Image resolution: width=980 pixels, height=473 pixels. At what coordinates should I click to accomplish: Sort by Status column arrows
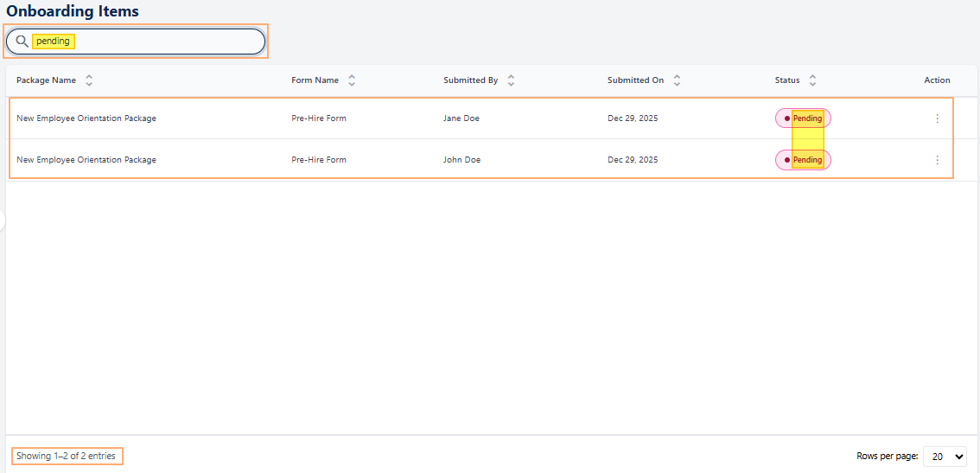coord(812,80)
